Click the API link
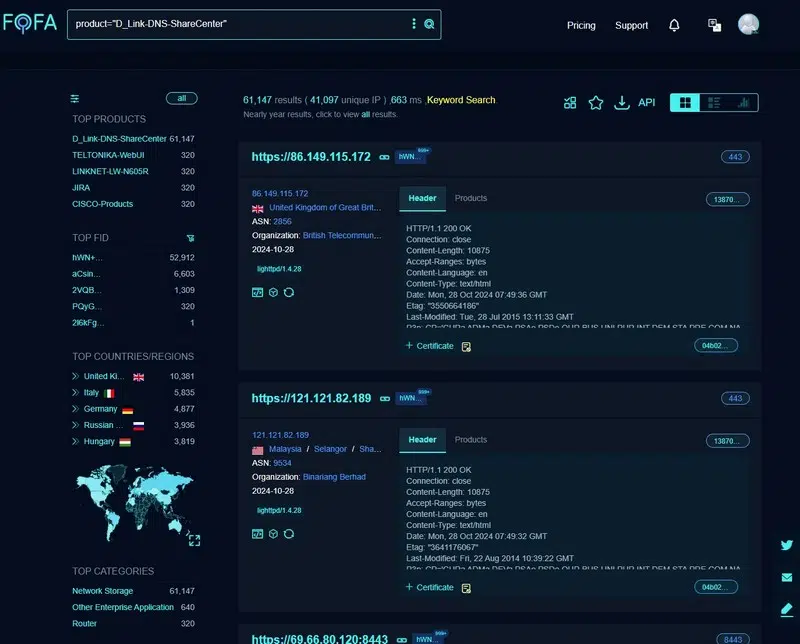800x644 pixels. (646, 102)
